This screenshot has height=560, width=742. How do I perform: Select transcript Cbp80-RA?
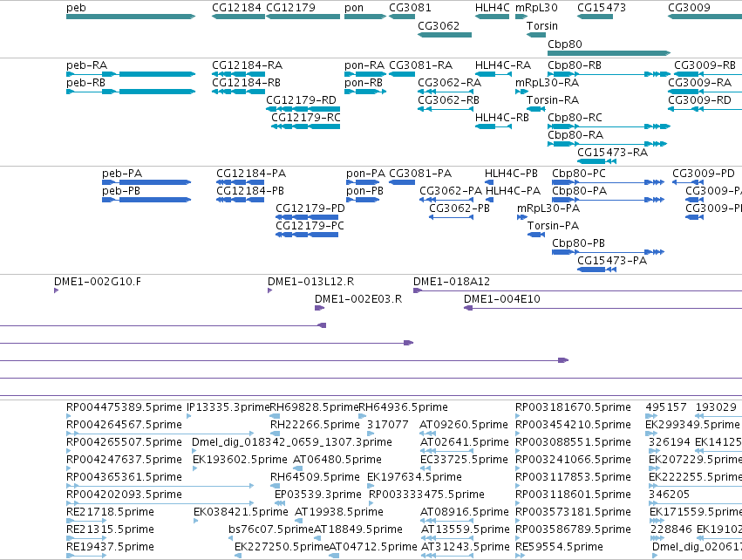click(575, 135)
